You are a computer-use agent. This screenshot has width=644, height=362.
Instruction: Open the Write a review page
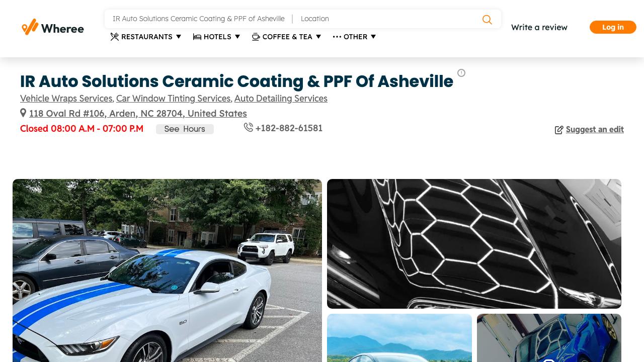tap(539, 27)
